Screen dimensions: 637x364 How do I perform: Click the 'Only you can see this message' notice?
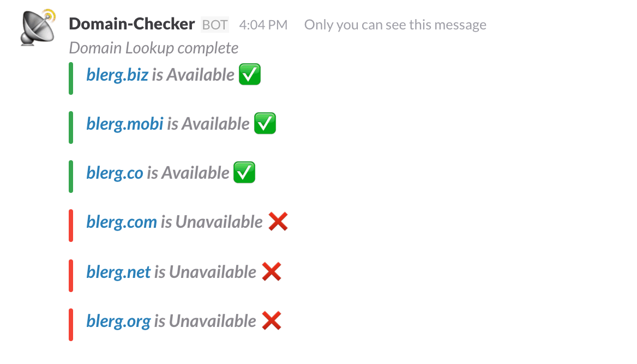(395, 25)
